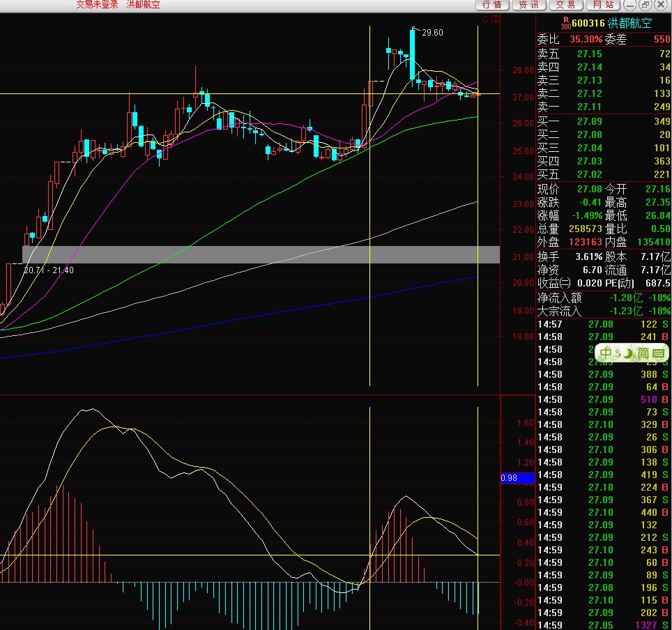The image size is (672, 630).
Task: Select the 14:57 trade of 122 lots
Action: pyautogui.click(x=604, y=325)
